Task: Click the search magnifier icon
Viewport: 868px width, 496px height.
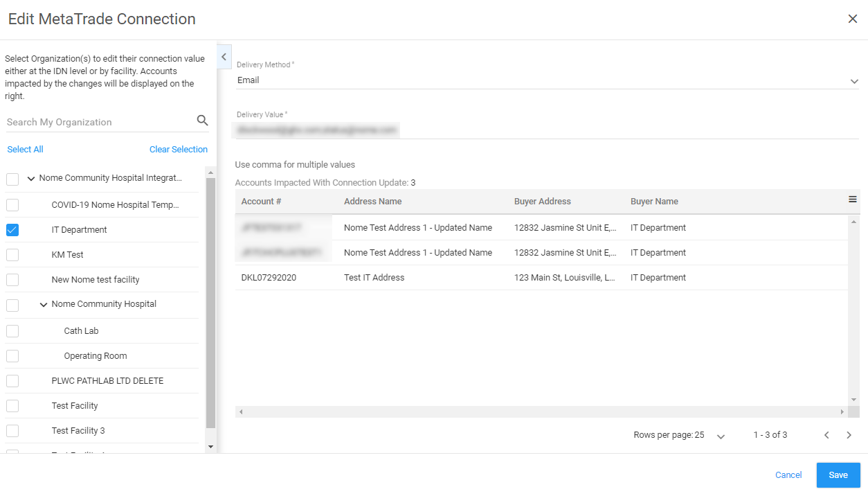Action: 202,121
